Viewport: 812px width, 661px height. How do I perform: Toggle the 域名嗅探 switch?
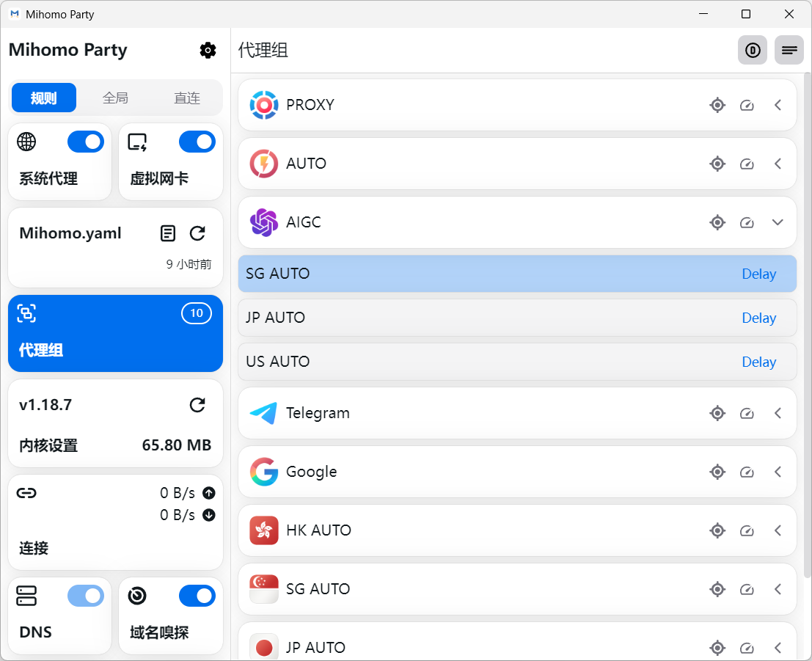(x=197, y=596)
